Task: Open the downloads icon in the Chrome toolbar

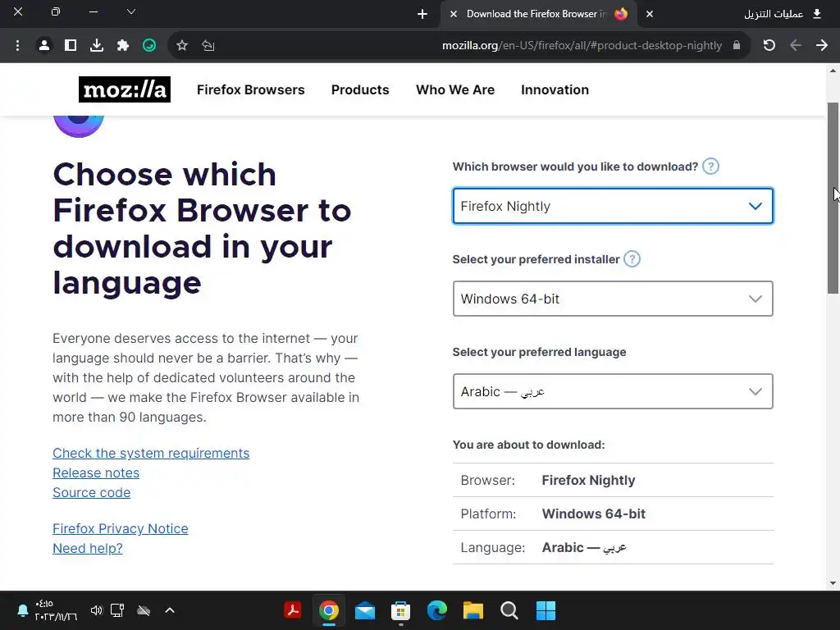Action: coord(97,46)
